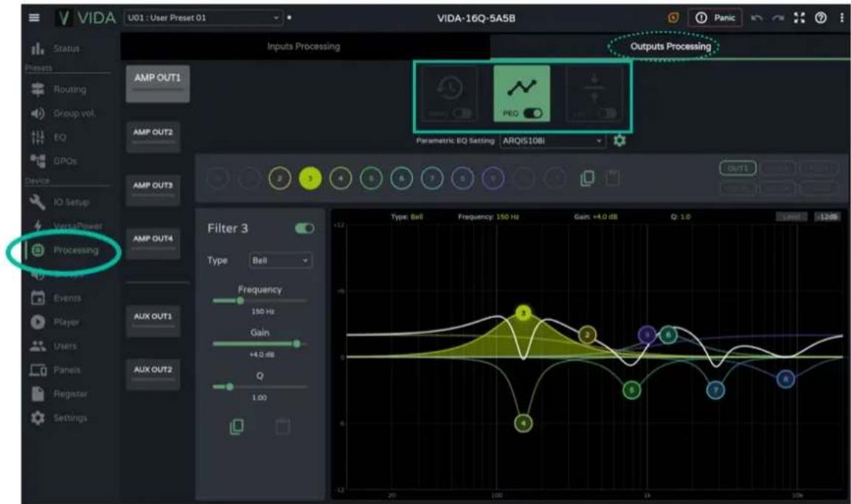Open the vertical three-dot menu
The width and height of the screenshot is (851, 504).
tap(841, 18)
